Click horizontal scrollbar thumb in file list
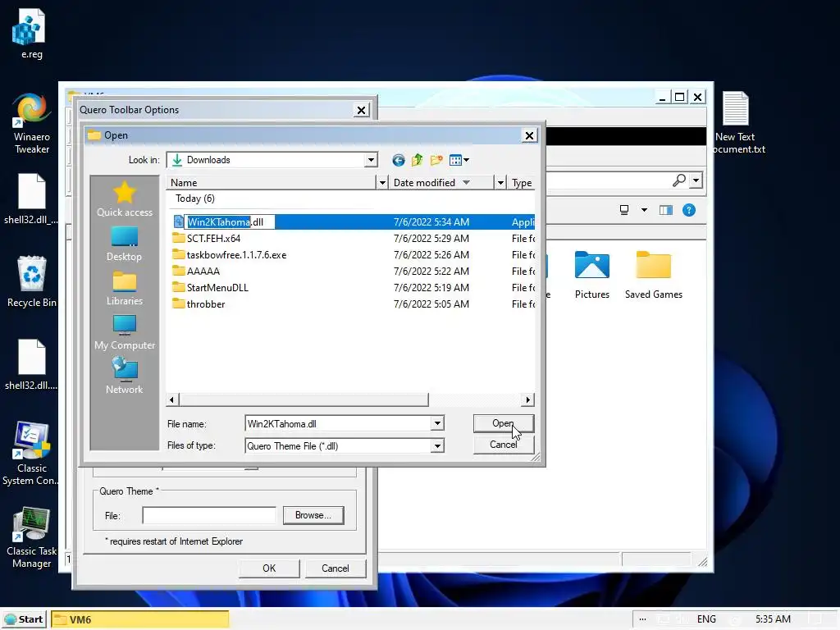 pos(304,399)
